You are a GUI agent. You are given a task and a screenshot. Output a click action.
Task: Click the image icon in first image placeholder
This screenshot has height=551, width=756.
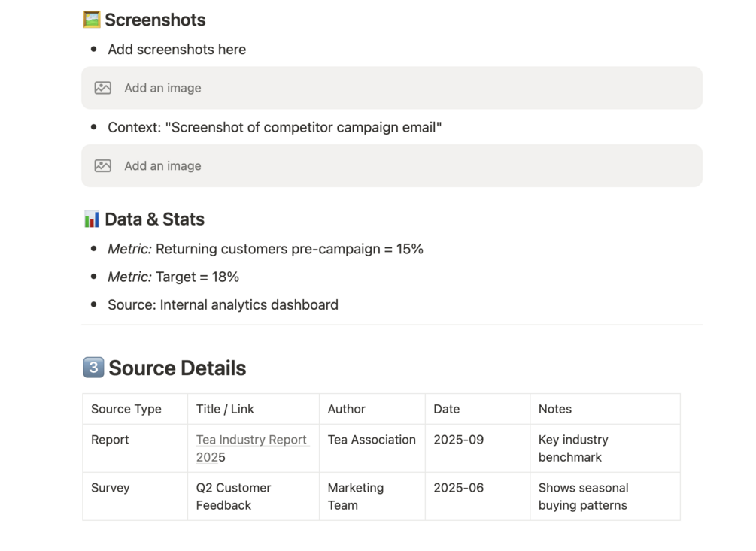[x=103, y=88]
